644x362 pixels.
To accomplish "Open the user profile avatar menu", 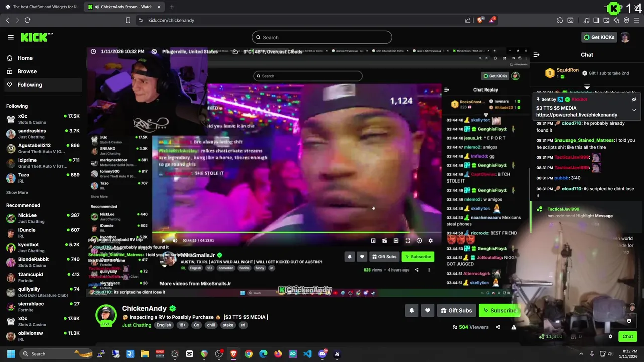I will click(x=625, y=37).
